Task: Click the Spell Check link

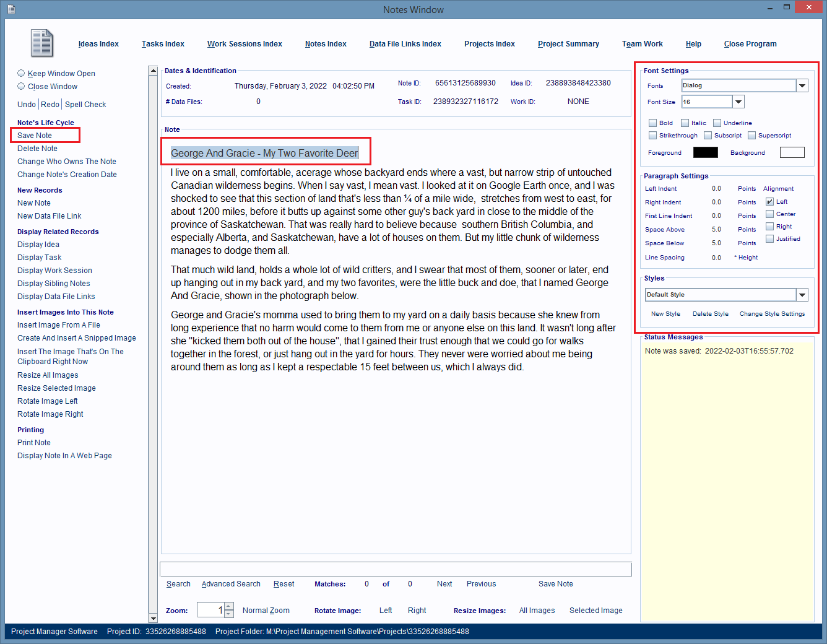Action: click(85, 105)
